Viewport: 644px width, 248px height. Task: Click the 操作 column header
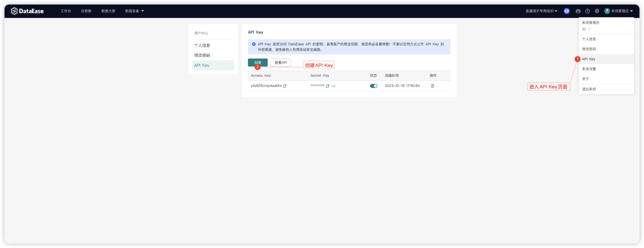click(x=433, y=76)
